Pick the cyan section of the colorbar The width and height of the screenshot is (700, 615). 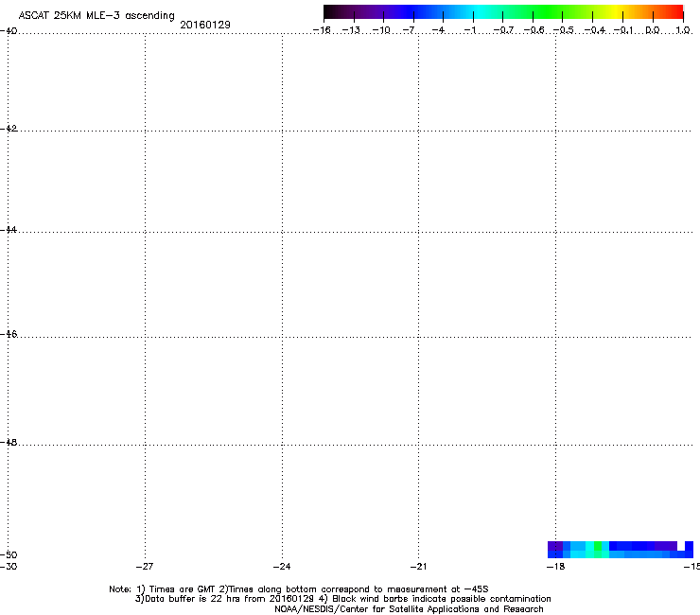(x=480, y=12)
